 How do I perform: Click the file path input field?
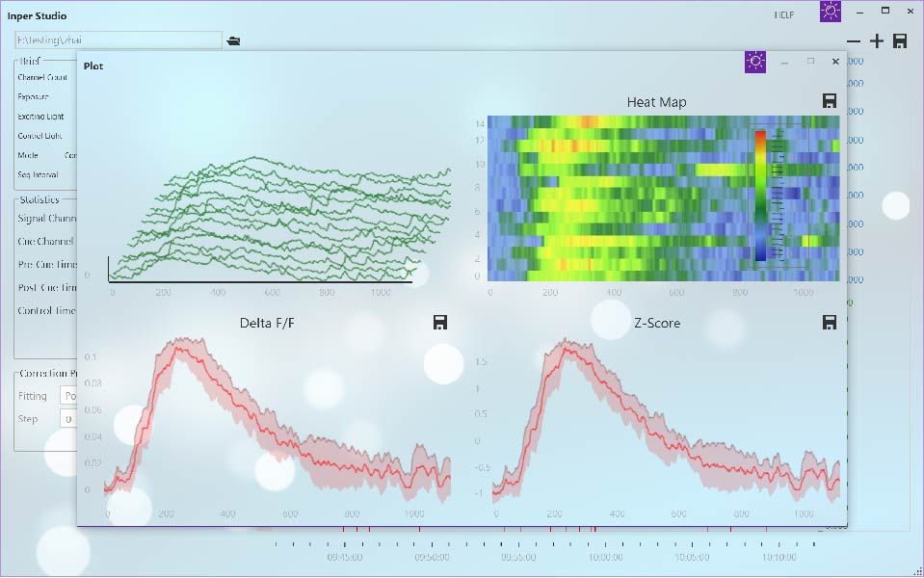[119, 40]
